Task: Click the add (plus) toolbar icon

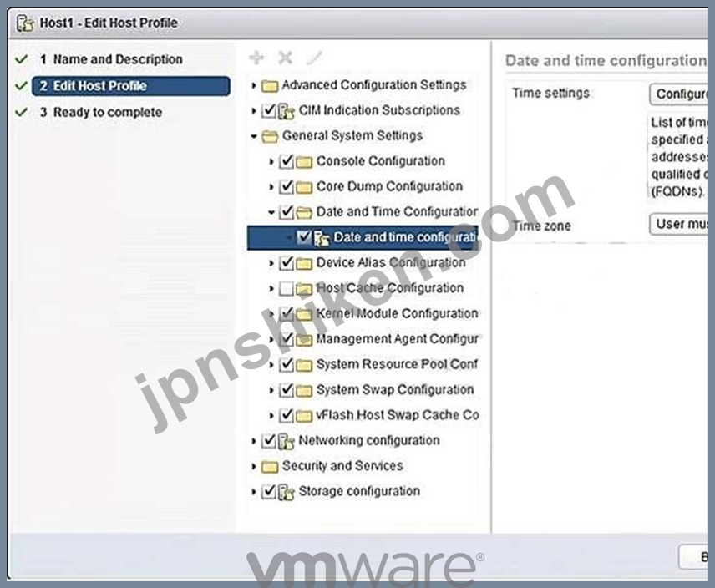Action: (256, 58)
